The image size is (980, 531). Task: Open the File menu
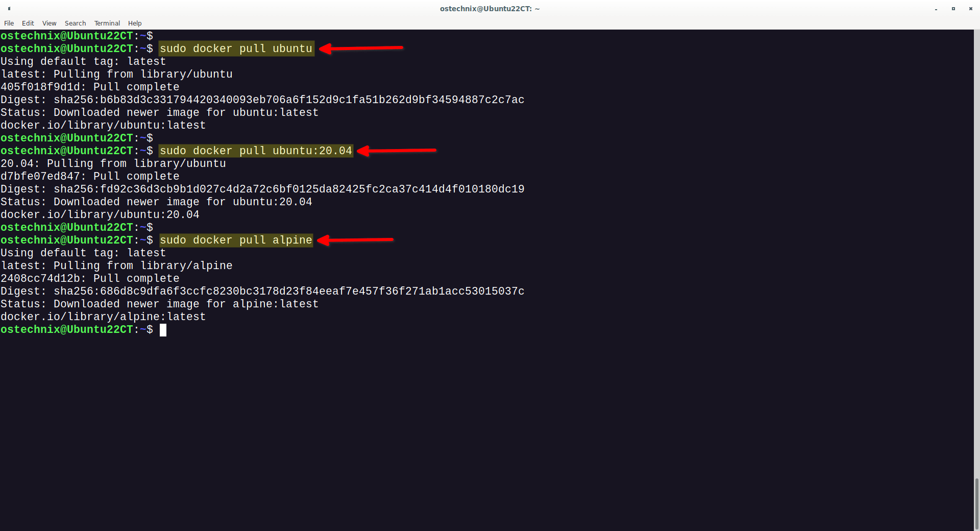click(9, 23)
